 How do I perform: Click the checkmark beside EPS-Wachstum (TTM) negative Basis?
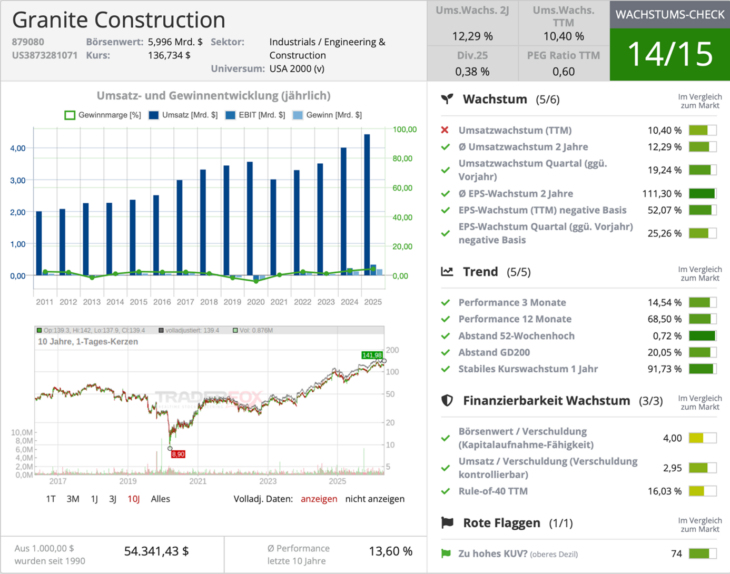[446, 210]
